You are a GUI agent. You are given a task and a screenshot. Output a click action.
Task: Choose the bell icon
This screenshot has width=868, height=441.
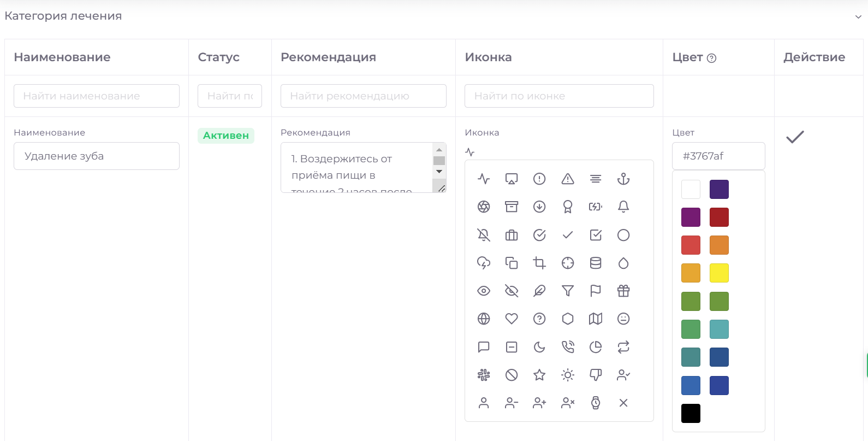tap(623, 207)
